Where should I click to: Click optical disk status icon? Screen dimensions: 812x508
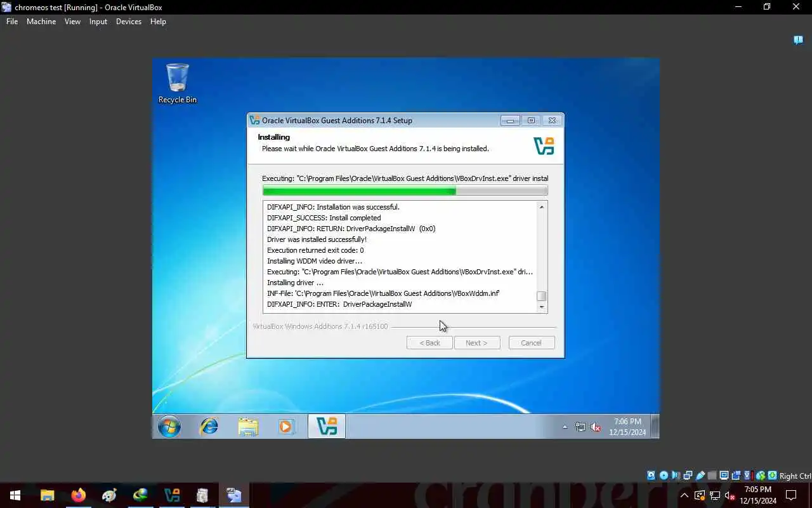point(664,476)
